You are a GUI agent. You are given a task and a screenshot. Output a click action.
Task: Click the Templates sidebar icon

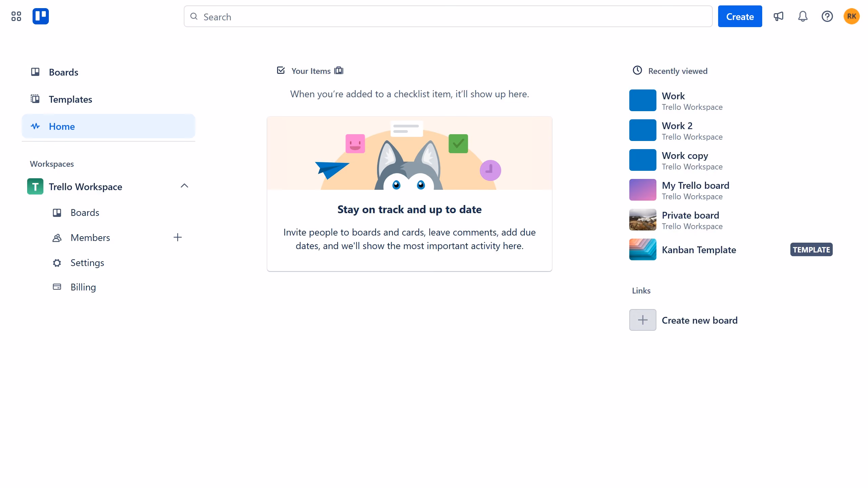35,99
